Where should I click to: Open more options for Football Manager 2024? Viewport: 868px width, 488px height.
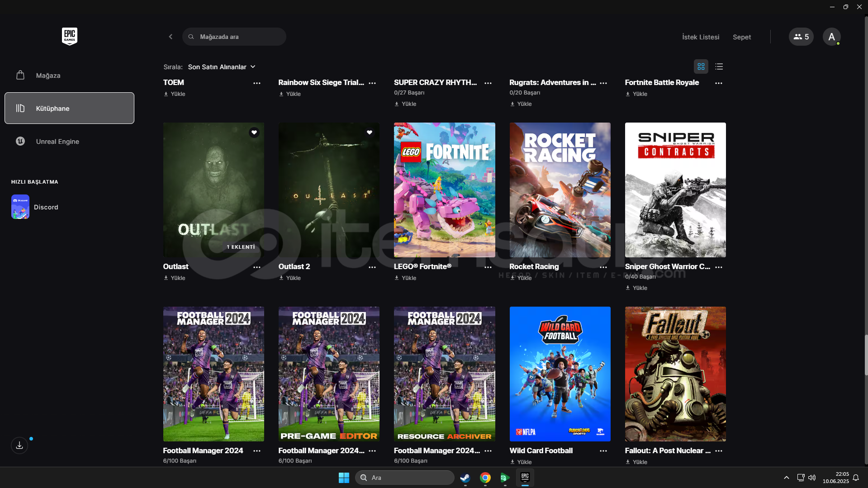[x=257, y=451]
